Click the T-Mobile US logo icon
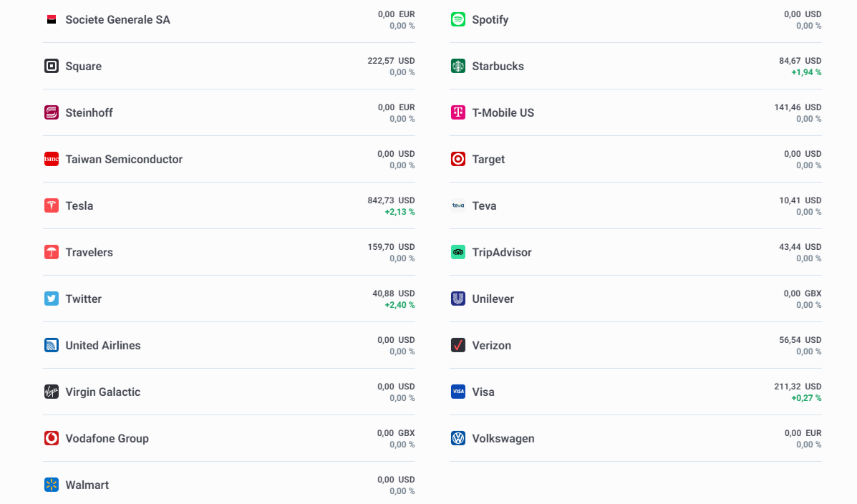The width and height of the screenshot is (857, 504). (457, 112)
